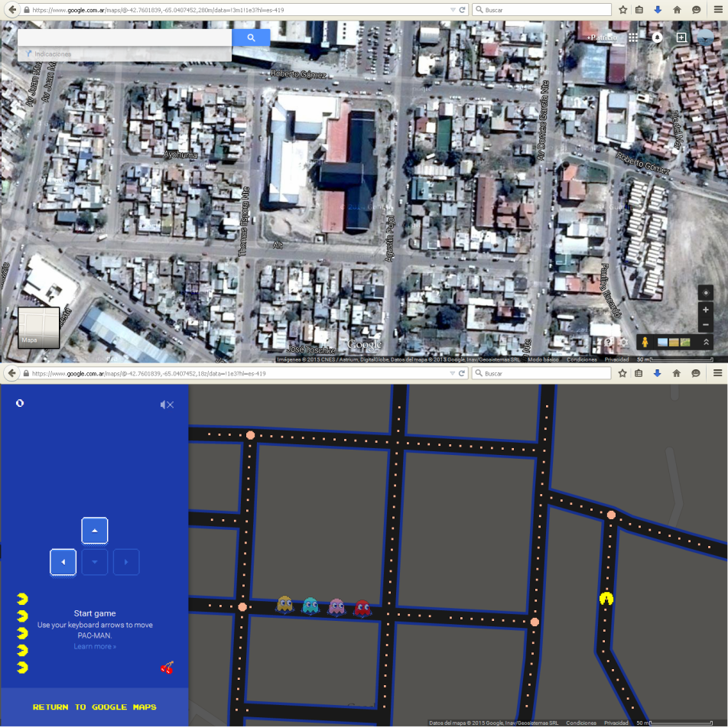The height and width of the screenshot is (728, 728).
Task: Click the Pac-Man right arrow key
Action: pos(126,562)
